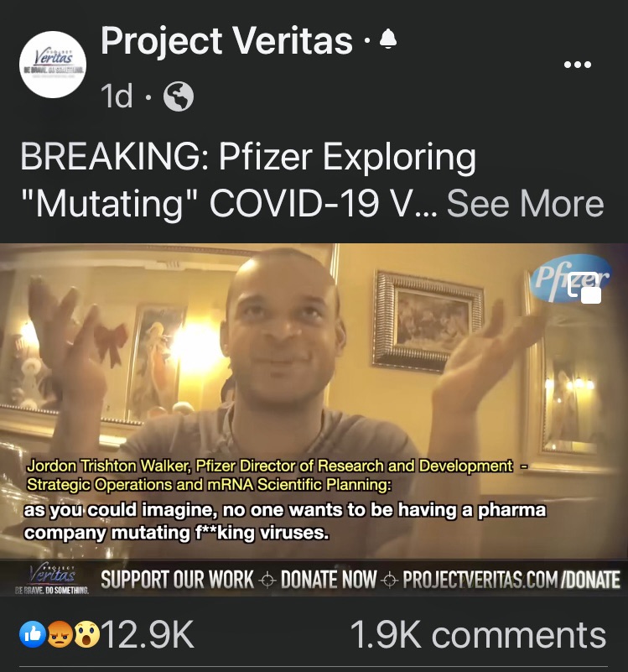
Task: Tap the multi-media overlay icon on video
Action: tap(584, 288)
